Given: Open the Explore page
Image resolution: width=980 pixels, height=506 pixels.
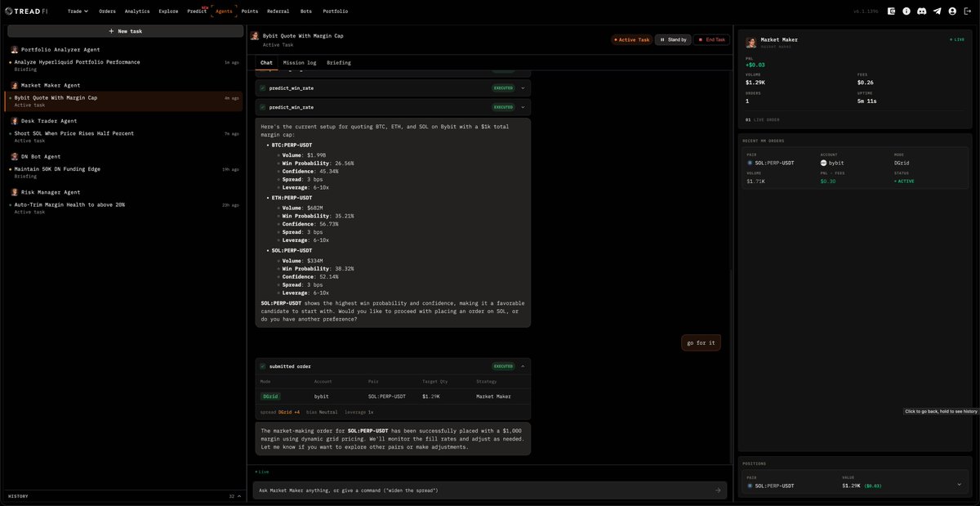Looking at the screenshot, I should [x=168, y=11].
